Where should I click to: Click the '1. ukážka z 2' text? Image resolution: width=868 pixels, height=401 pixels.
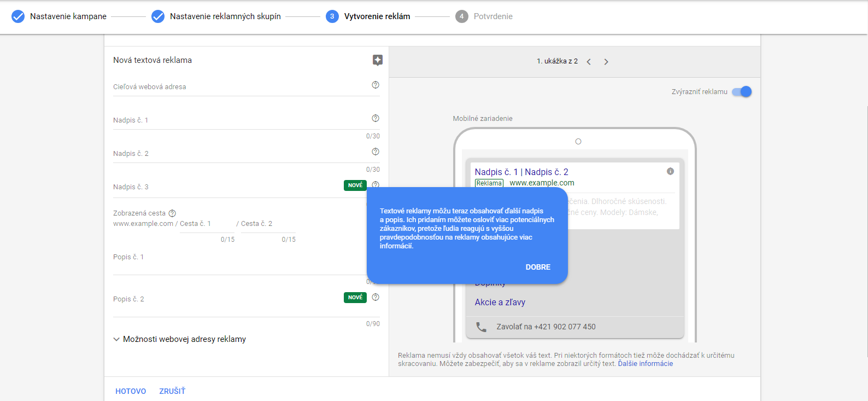point(557,61)
